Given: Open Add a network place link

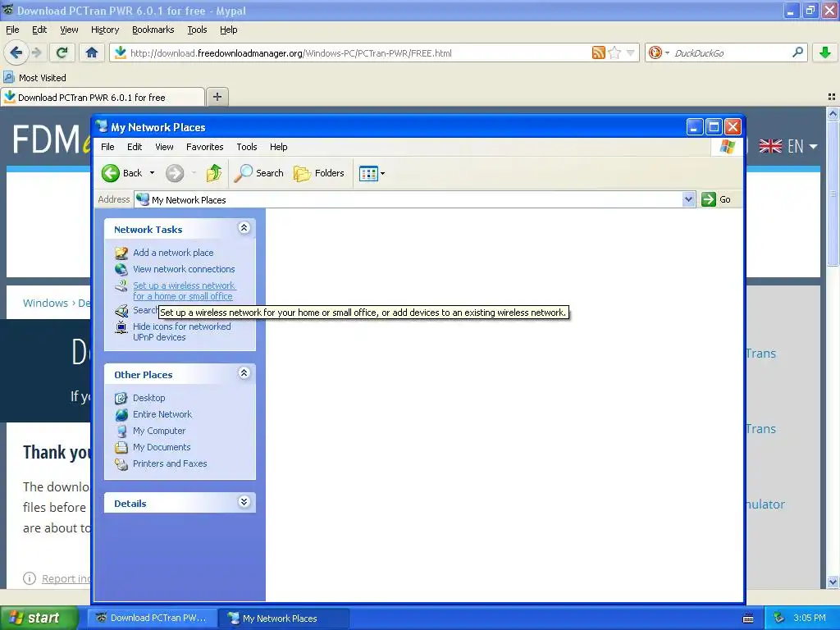Looking at the screenshot, I should pos(173,253).
